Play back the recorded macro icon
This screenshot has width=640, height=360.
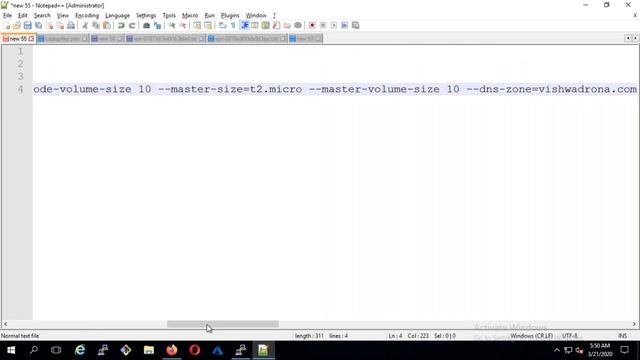point(334,25)
